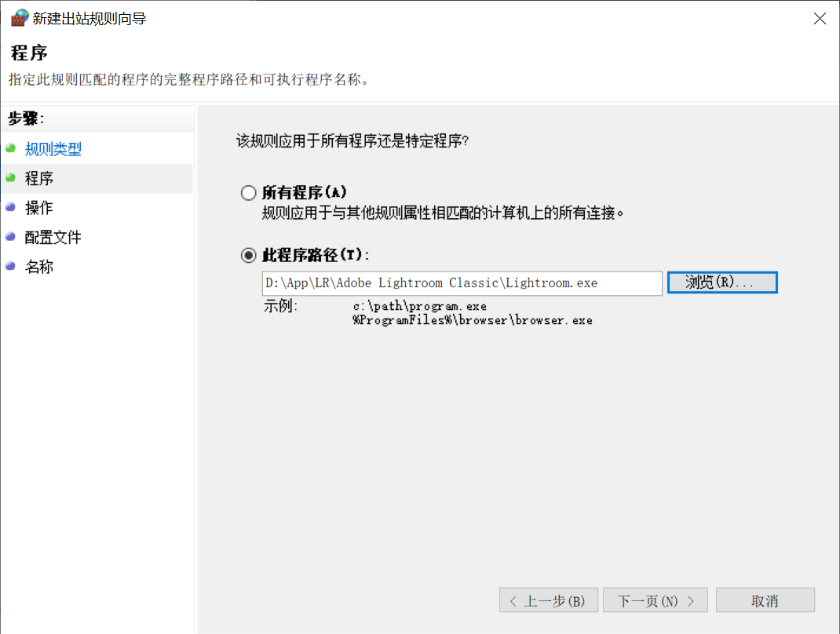The width and height of the screenshot is (840, 634).
Task: Select the 所有程序(A) radio button
Action: [x=248, y=193]
